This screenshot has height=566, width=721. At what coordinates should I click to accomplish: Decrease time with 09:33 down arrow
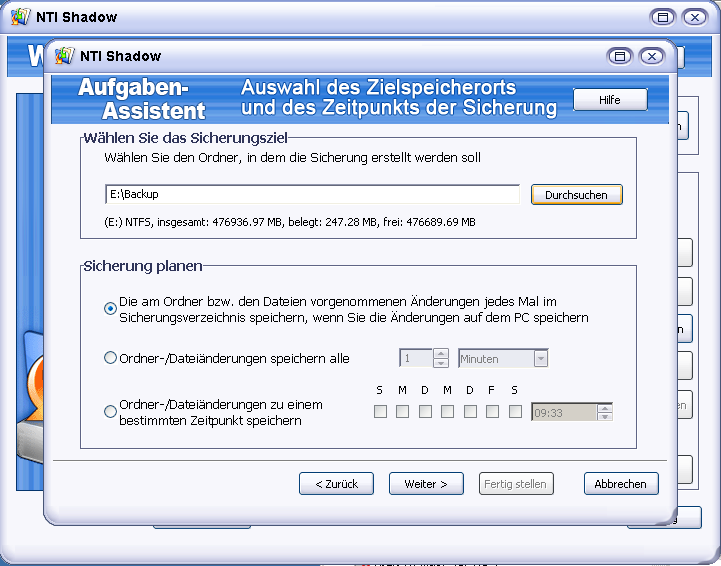pyautogui.click(x=605, y=417)
